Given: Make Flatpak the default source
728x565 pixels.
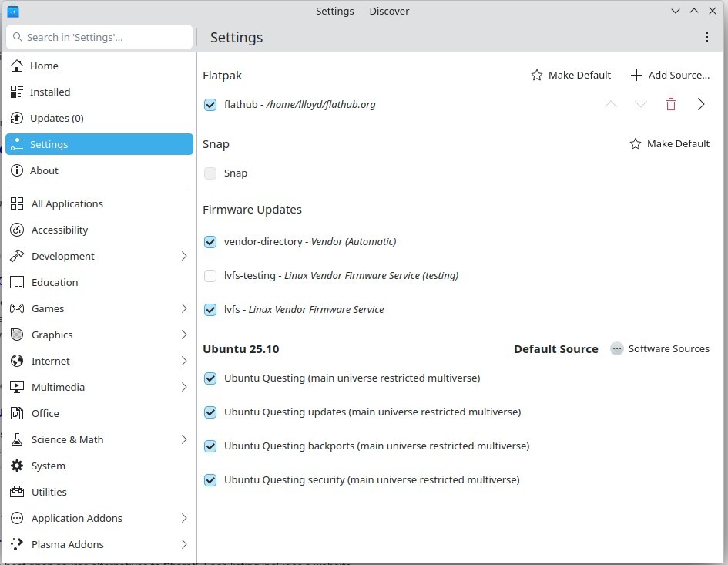Looking at the screenshot, I should coord(571,76).
